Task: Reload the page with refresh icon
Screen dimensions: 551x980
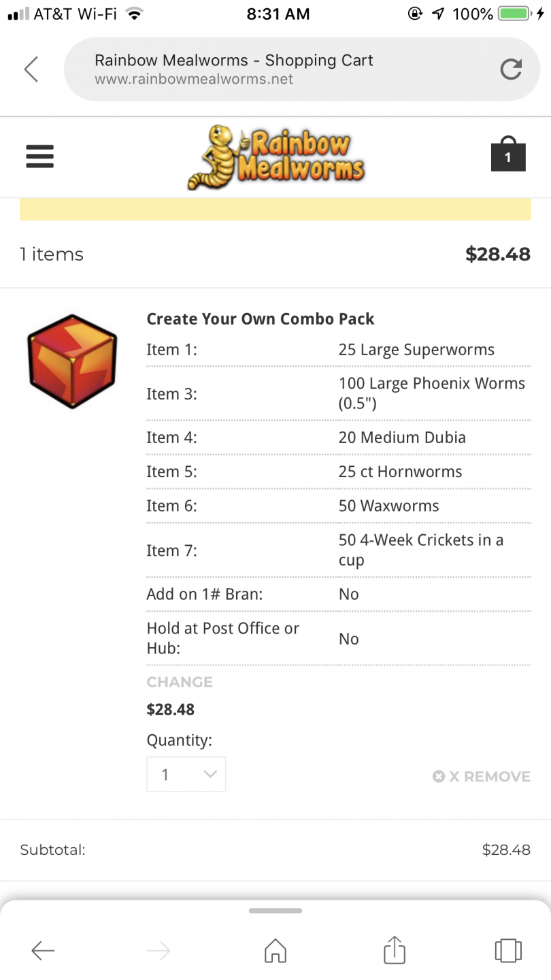Action: pos(510,69)
